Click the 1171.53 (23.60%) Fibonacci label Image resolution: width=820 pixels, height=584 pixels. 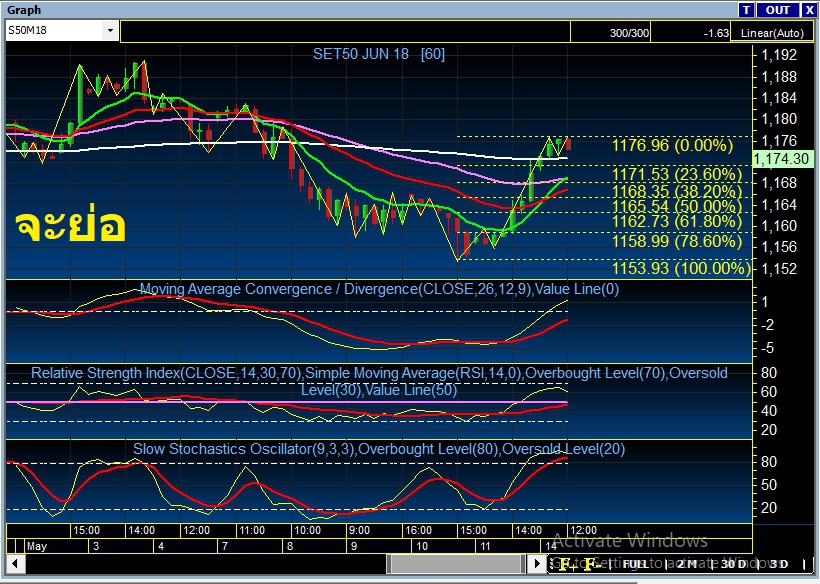point(677,174)
